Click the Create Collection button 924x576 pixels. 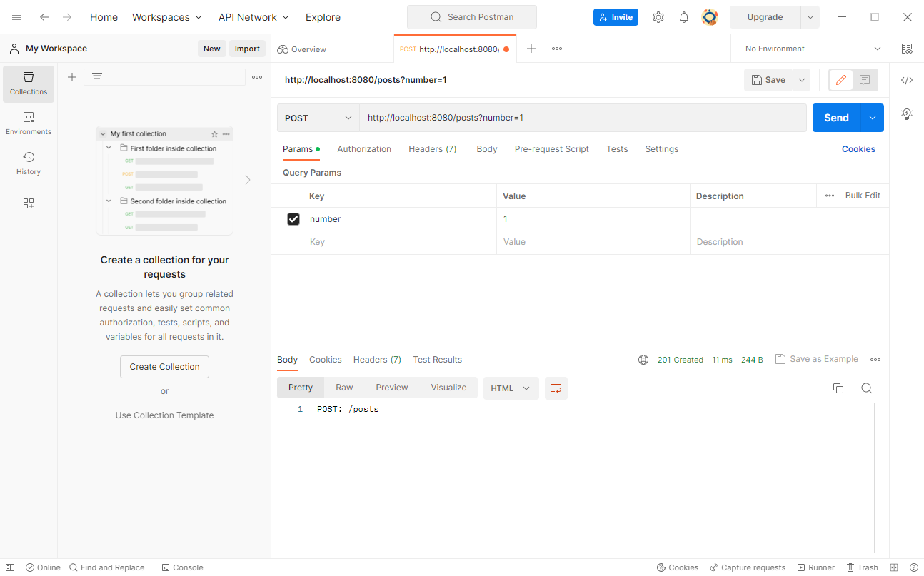[x=164, y=367]
